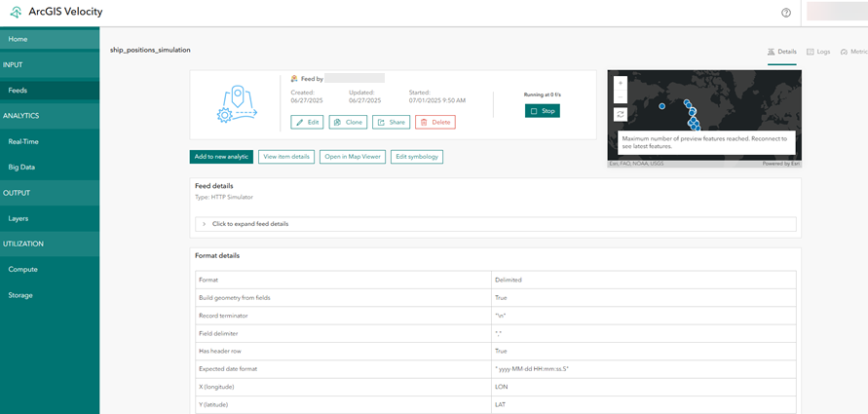Open Compute utilization
This screenshot has width=868, height=414.
50,270
